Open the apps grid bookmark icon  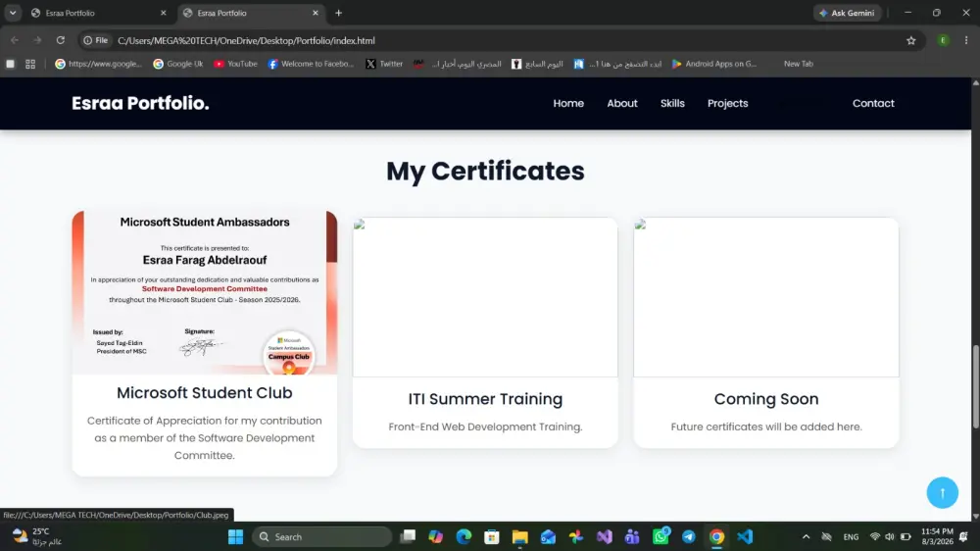30,64
